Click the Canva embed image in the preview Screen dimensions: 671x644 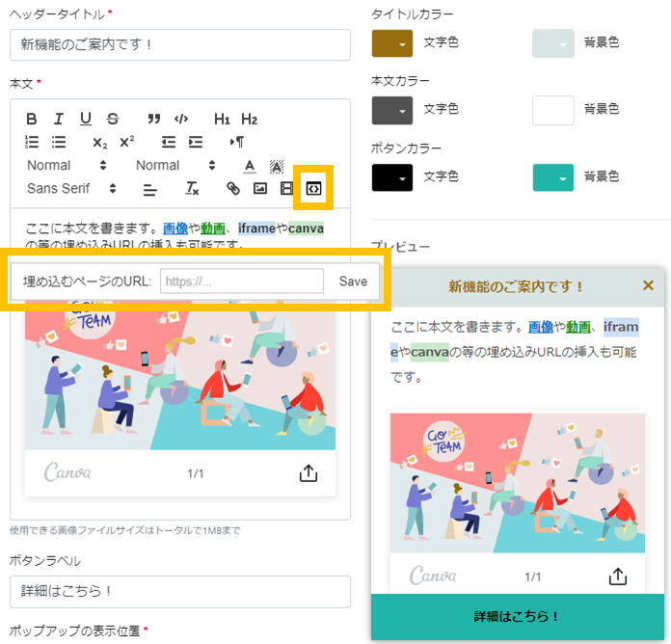(x=518, y=483)
